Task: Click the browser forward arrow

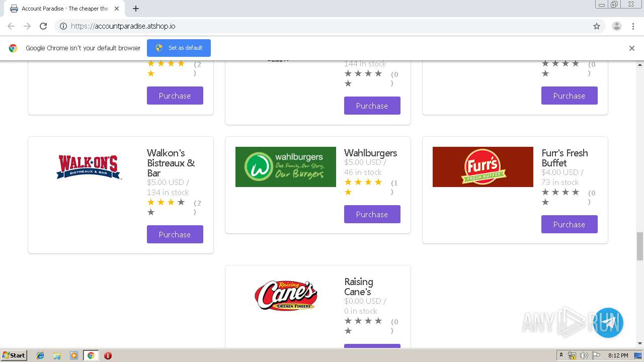Action: (x=27, y=26)
